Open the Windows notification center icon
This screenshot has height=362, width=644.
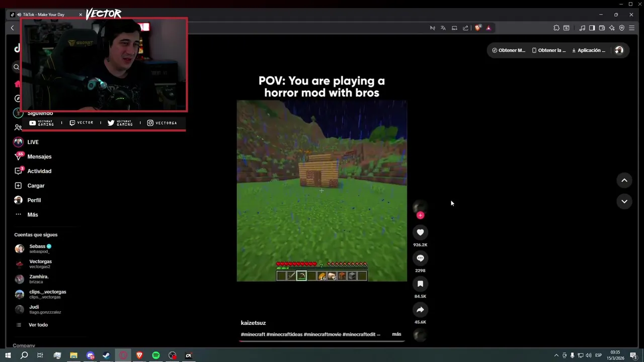coord(633,355)
